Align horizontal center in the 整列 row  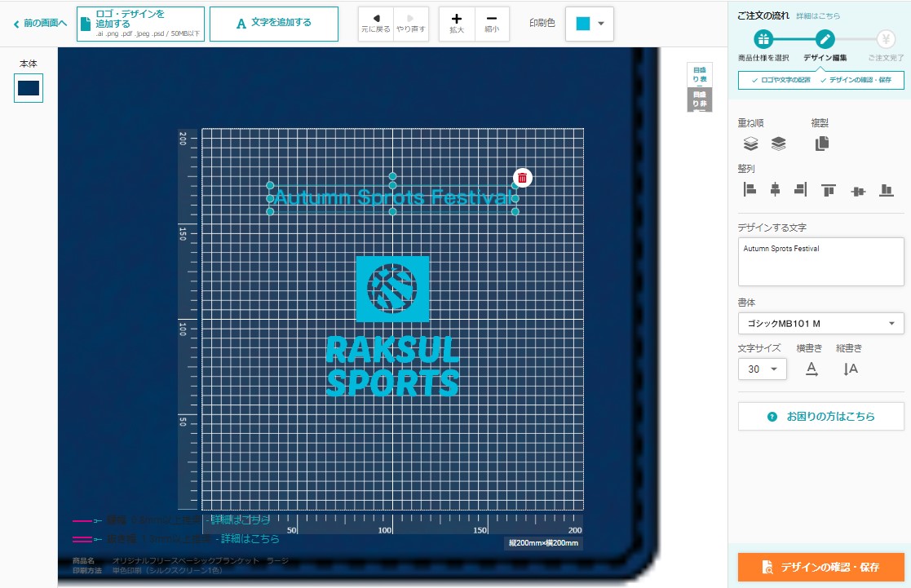[775, 189]
